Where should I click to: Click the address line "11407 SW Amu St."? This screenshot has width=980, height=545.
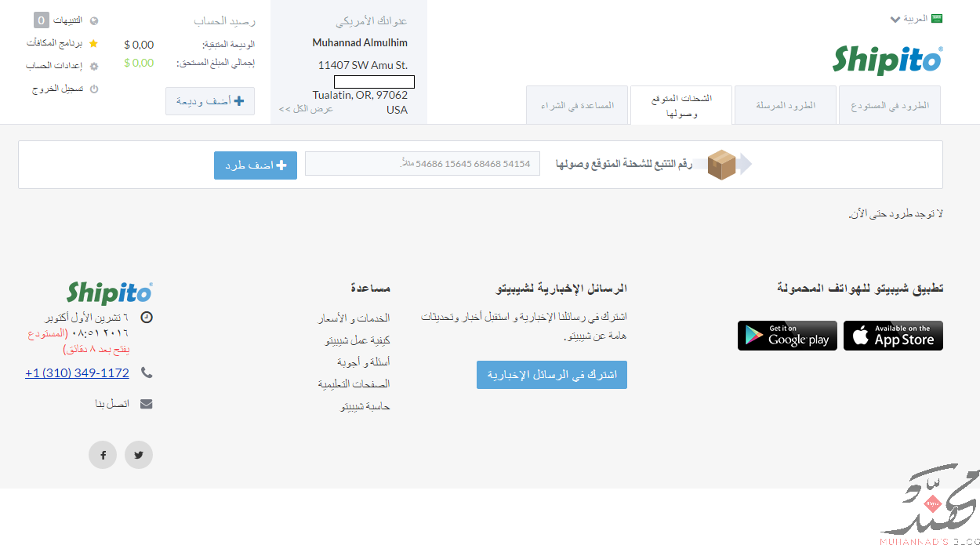[x=363, y=65]
